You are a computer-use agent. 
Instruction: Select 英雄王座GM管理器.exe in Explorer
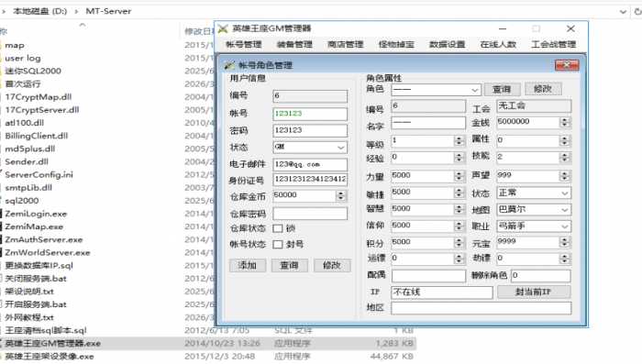click(52, 344)
